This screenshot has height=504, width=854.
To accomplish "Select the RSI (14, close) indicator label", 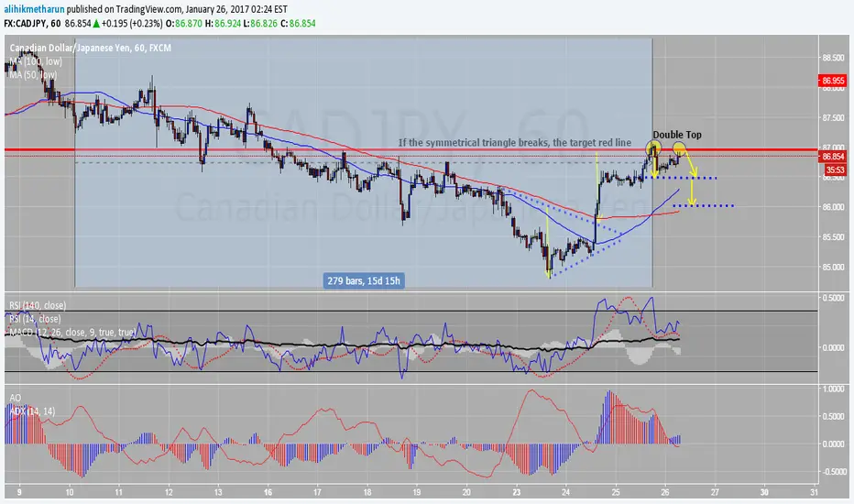I will 36,319.
